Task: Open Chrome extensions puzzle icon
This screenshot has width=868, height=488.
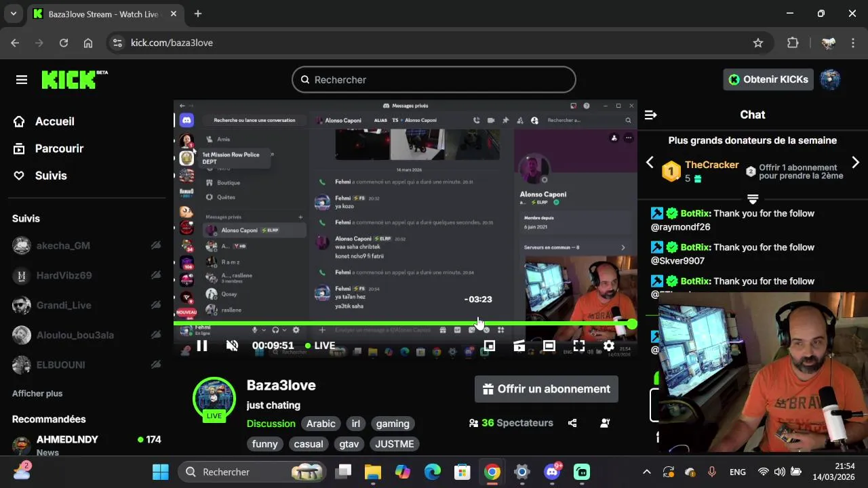Action: pyautogui.click(x=793, y=43)
